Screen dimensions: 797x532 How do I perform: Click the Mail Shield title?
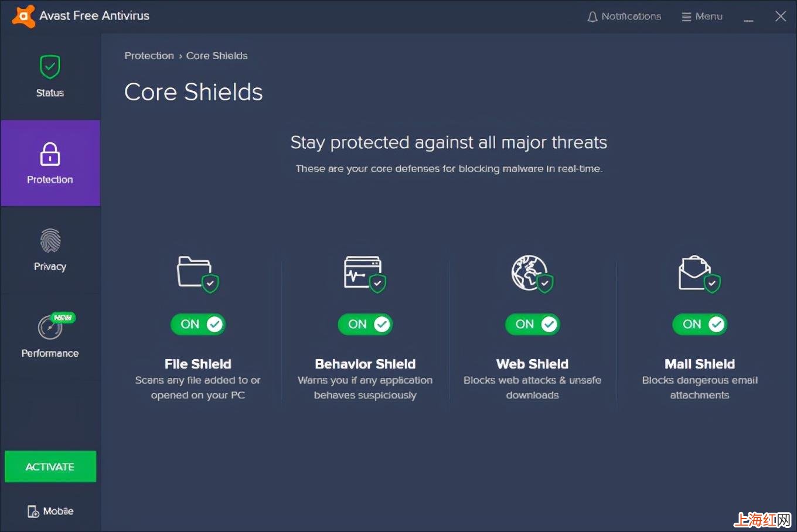(700, 364)
